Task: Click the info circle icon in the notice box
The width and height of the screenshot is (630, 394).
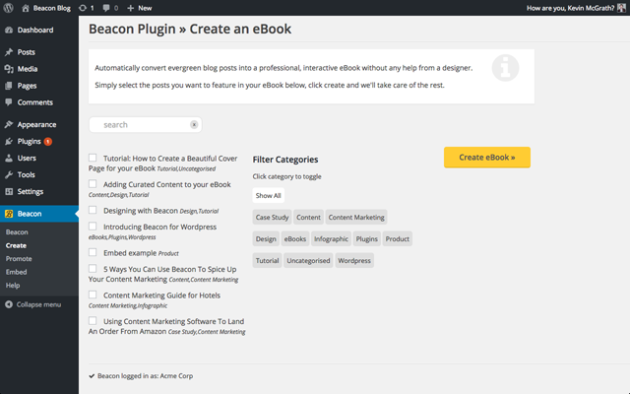Action: coord(505,68)
